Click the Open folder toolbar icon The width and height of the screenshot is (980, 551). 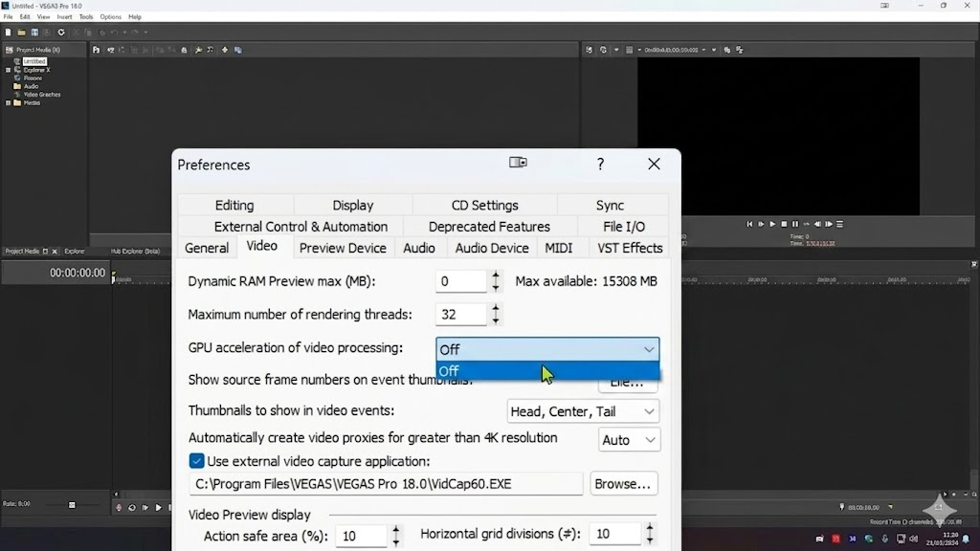pyautogui.click(x=21, y=33)
